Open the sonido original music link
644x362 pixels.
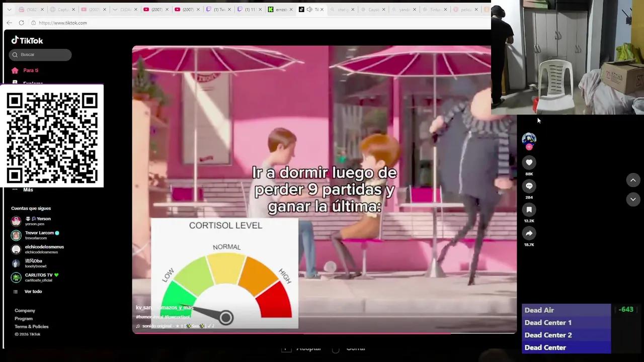tap(175, 326)
